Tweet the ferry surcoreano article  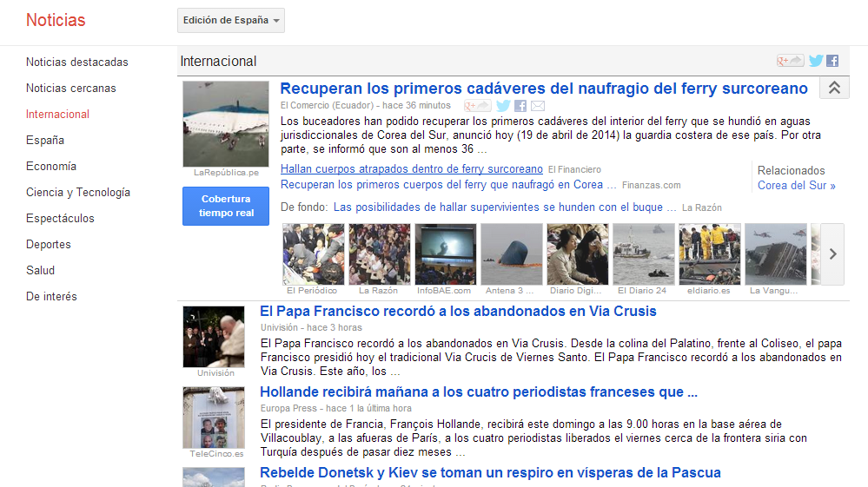point(503,106)
